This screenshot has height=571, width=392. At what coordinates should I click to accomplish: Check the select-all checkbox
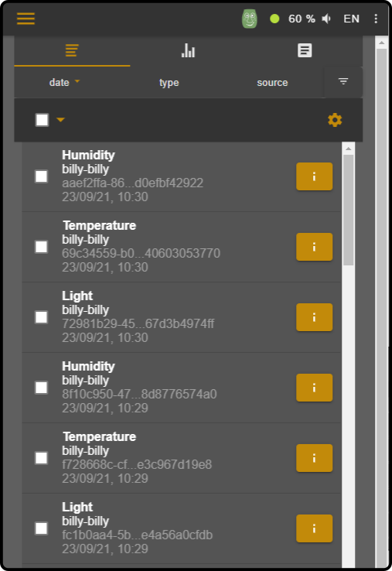coord(43,120)
